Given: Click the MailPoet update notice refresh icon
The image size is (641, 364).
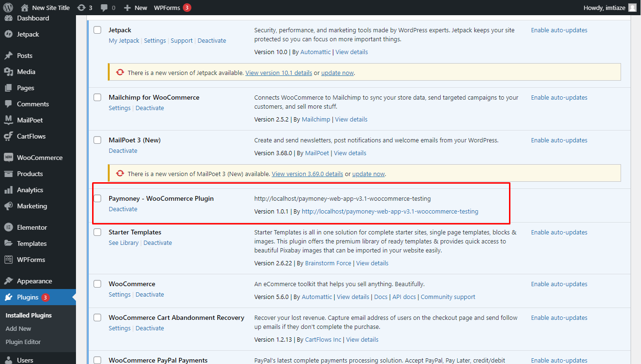Looking at the screenshot, I should 120,173.
